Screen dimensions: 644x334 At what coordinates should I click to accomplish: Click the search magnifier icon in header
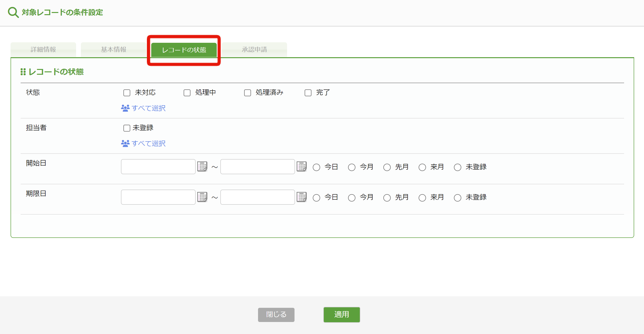[13, 12]
